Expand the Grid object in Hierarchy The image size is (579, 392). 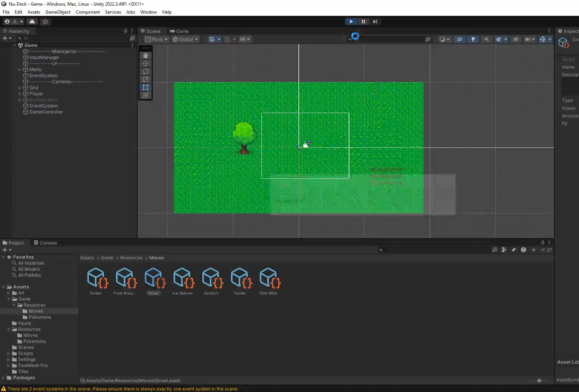(x=20, y=88)
